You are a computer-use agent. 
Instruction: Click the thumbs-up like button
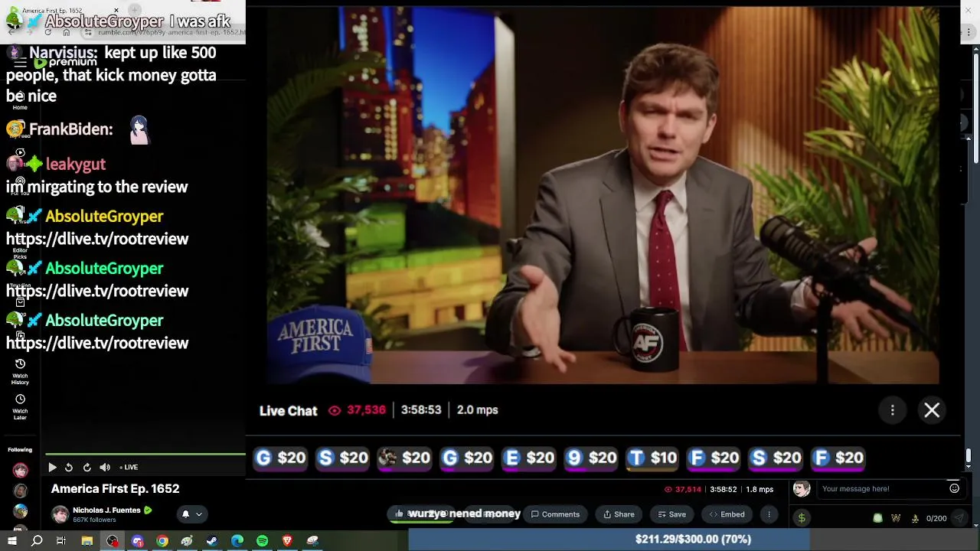point(399,514)
